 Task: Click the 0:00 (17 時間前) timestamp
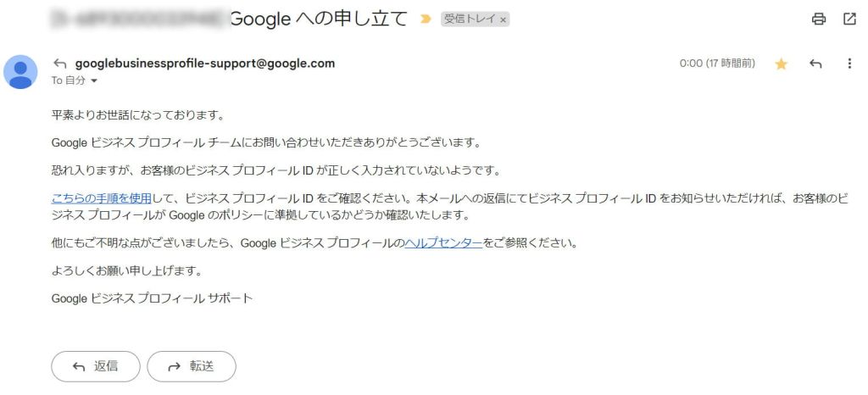pos(717,64)
